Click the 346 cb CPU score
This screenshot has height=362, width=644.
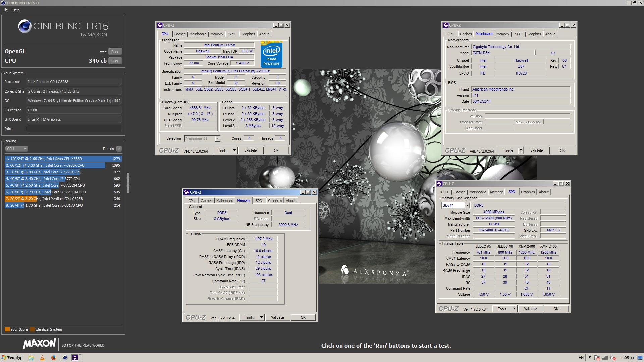pos(98,61)
